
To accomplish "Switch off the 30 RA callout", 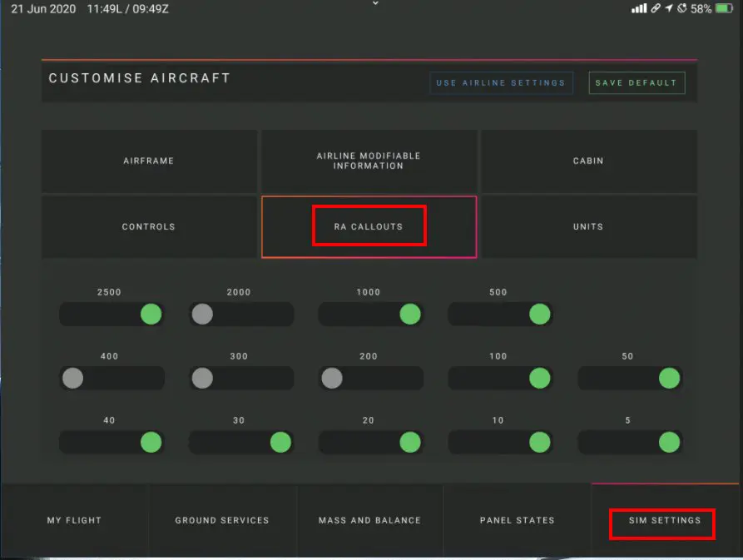I will click(x=241, y=442).
